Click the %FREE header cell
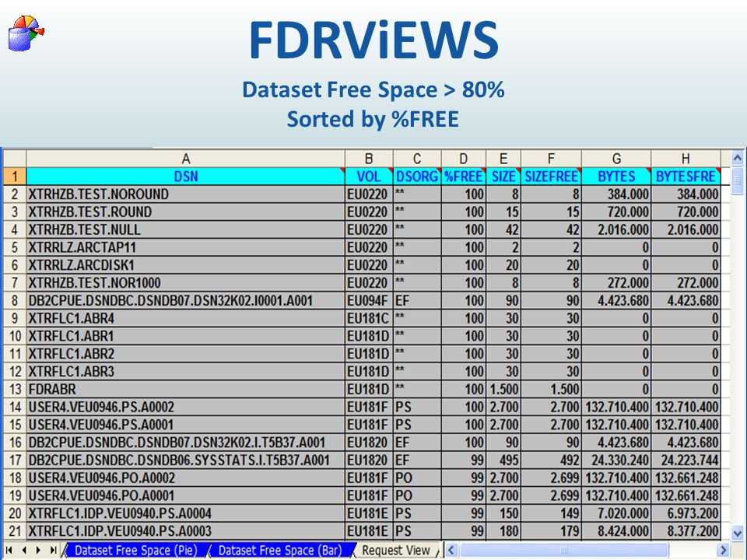747x560 pixels. (x=464, y=177)
